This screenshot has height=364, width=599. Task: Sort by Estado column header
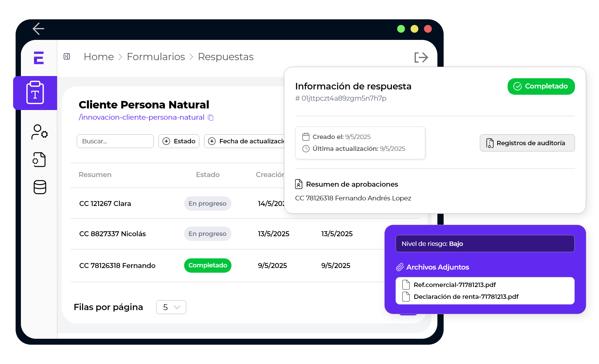pyautogui.click(x=207, y=175)
